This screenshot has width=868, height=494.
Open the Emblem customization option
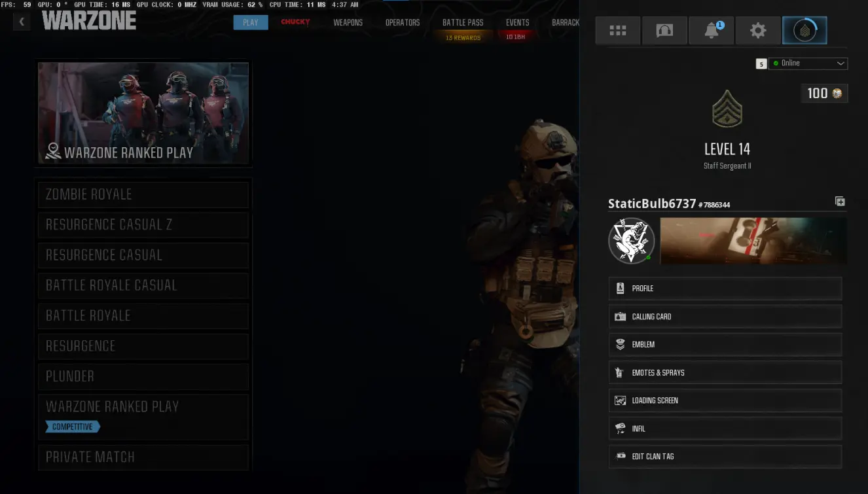(725, 345)
